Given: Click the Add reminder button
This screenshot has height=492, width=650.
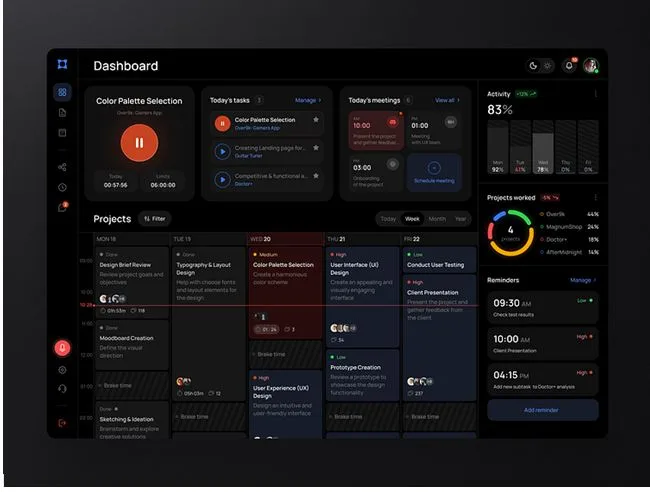Looking at the screenshot, I should pos(542,410).
